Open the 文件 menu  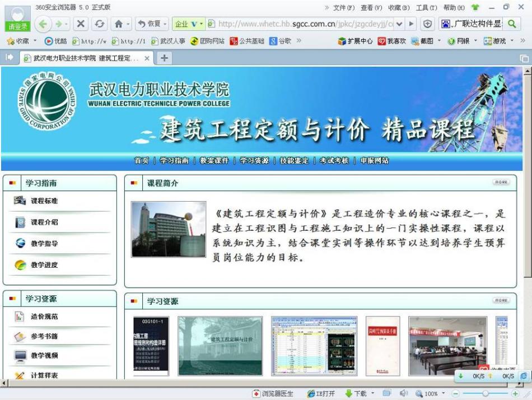click(x=344, y=7)
